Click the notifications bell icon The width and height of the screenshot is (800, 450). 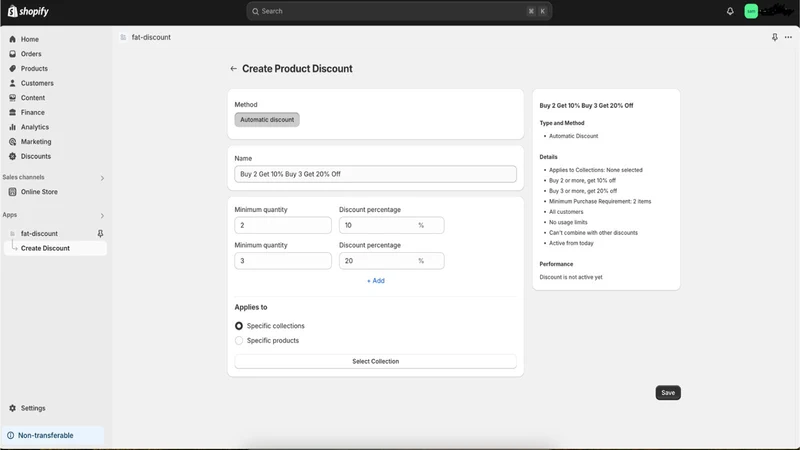[x=730, y=11]
